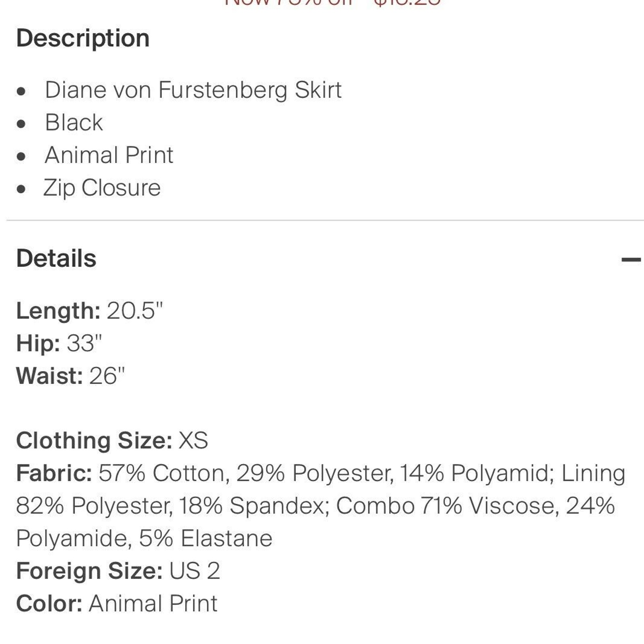Click the Black bullet item
Image resolution: width=644 pixels, height=644 pixels.
coord(74,122)
